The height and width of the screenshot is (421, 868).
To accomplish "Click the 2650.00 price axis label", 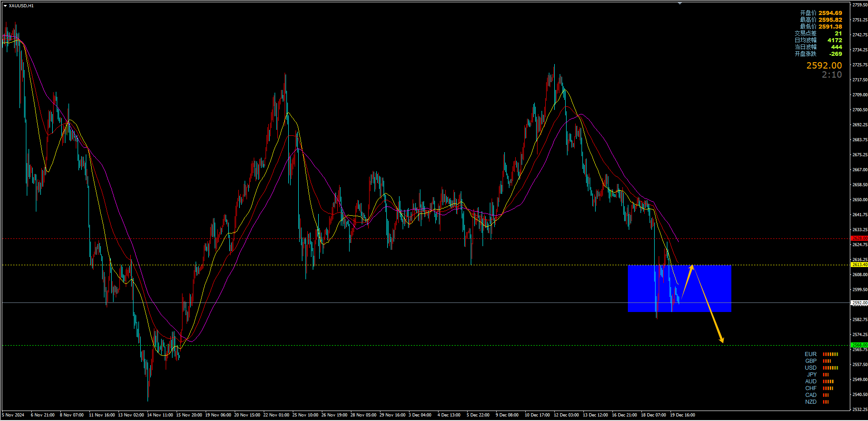I will (860, 200).
